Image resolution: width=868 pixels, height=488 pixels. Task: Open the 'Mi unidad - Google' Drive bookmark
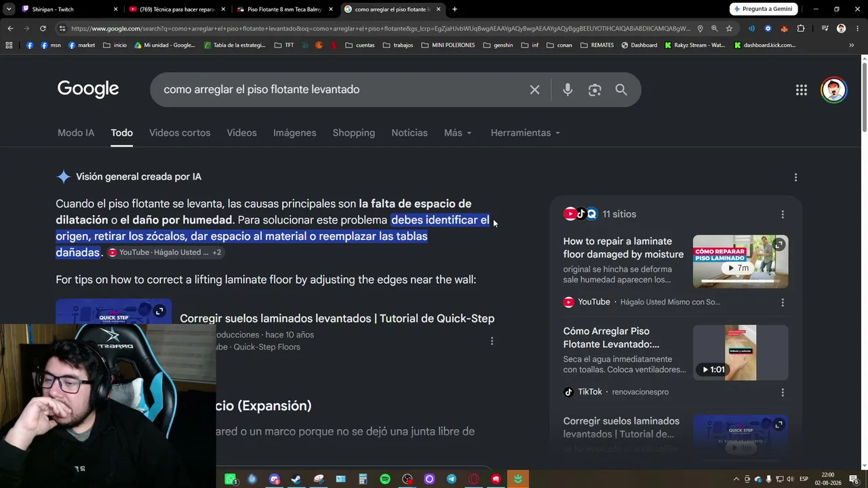click(164, 45)
